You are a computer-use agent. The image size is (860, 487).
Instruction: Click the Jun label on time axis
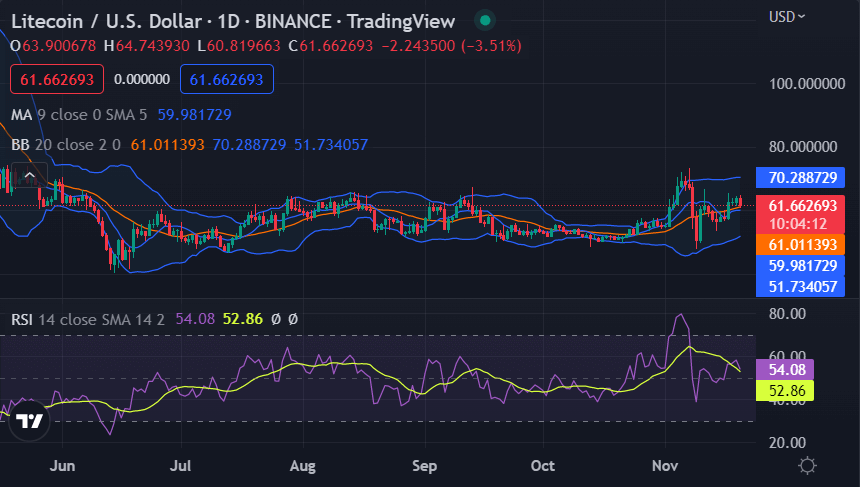[x=62, y=466]
